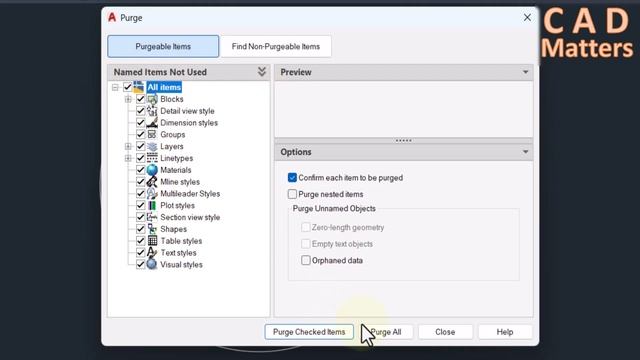This screenshot has height=360, width=640.
Task: Click the Linetypes icon
Action: (152, 158)
